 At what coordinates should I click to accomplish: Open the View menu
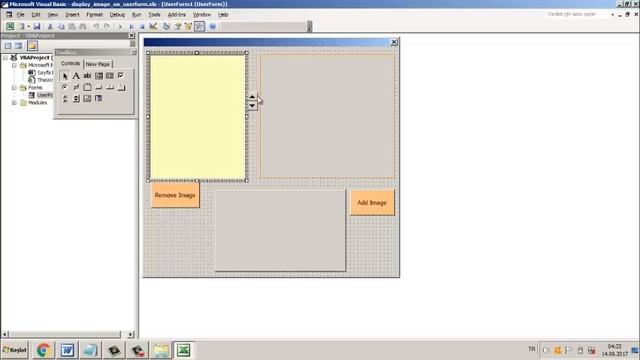pyautogui.click(x=53, y=15)
